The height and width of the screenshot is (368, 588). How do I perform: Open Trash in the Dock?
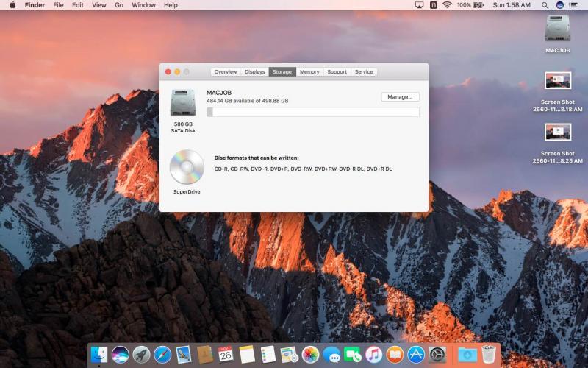tap(489, 355)
